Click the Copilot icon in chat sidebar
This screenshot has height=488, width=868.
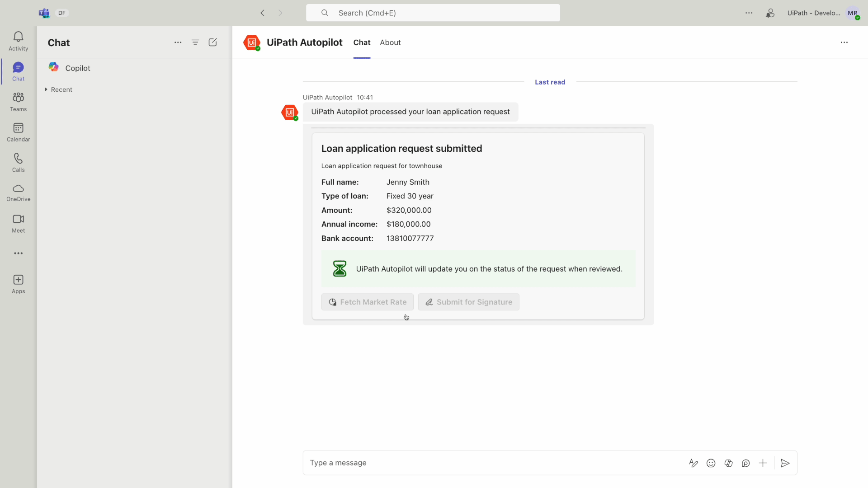click(x=54, y=67)
